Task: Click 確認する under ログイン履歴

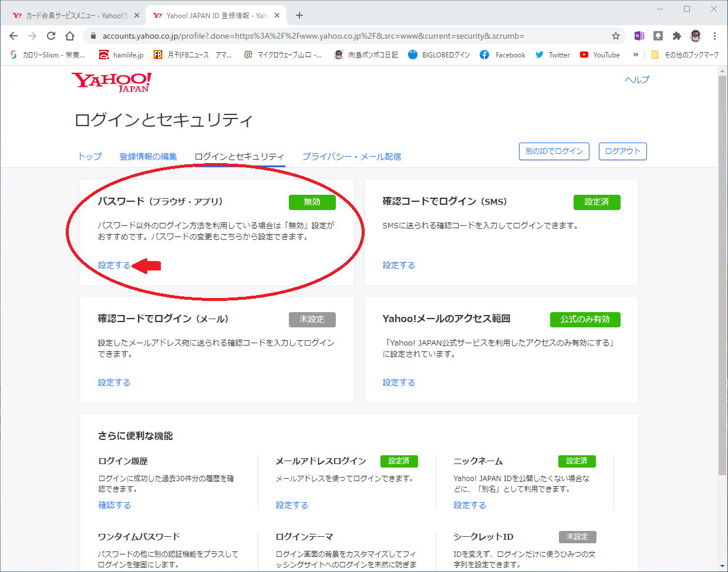Action: (x=114, y=505)
